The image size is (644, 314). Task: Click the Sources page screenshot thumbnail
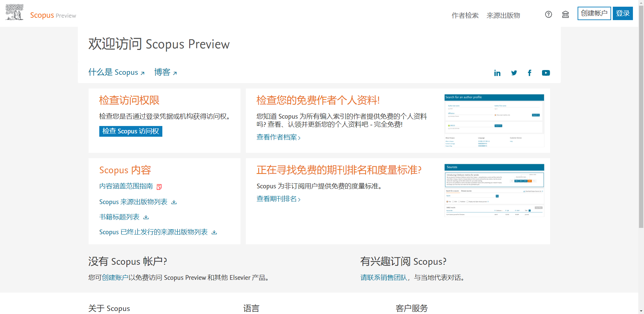[x=494, y=190]
